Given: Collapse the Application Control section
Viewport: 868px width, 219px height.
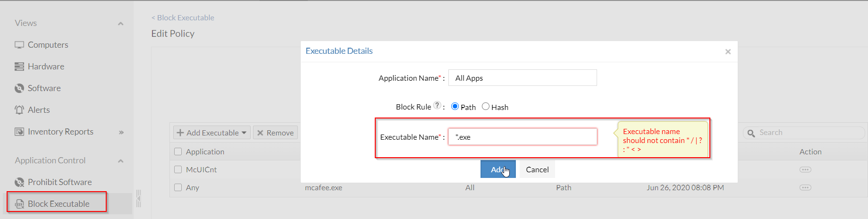Looking at the screenshot, I should coord(121,161).
